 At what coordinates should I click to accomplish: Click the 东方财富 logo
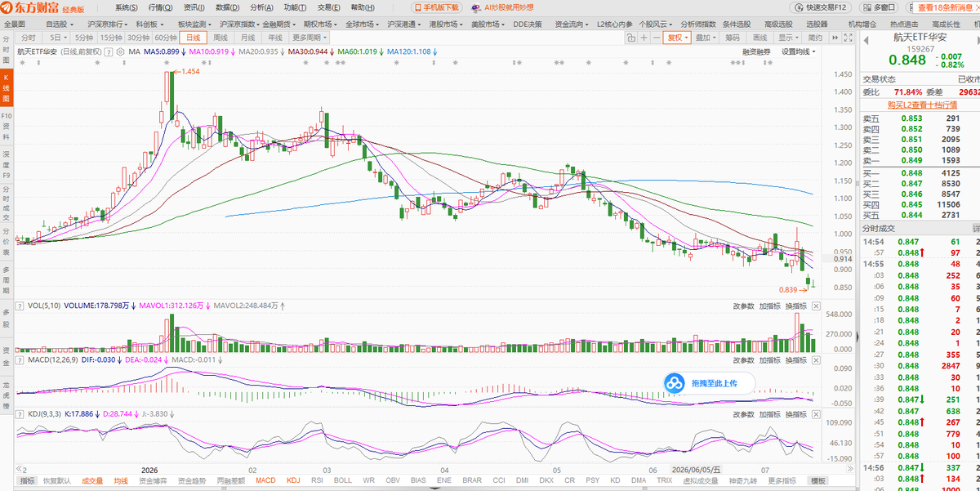coord(29,7)
